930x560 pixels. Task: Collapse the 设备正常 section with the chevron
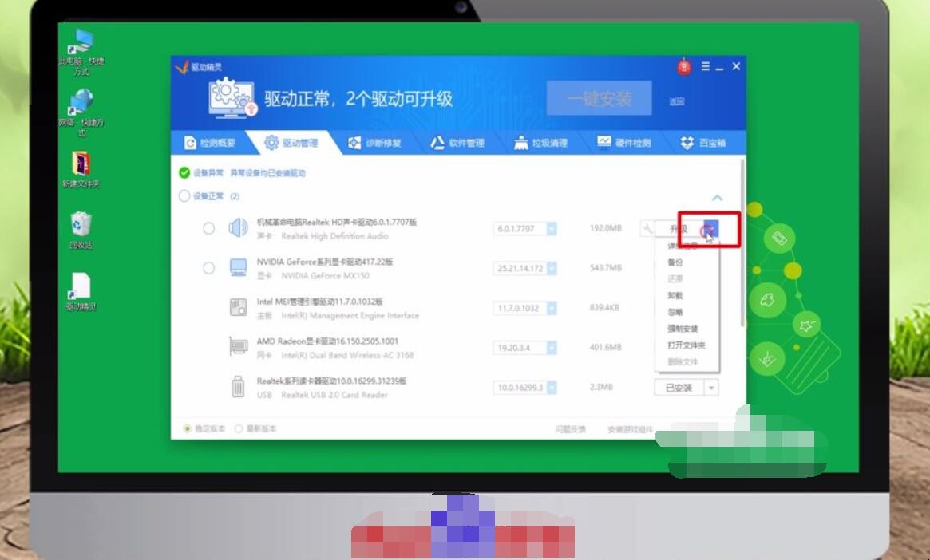717,197
